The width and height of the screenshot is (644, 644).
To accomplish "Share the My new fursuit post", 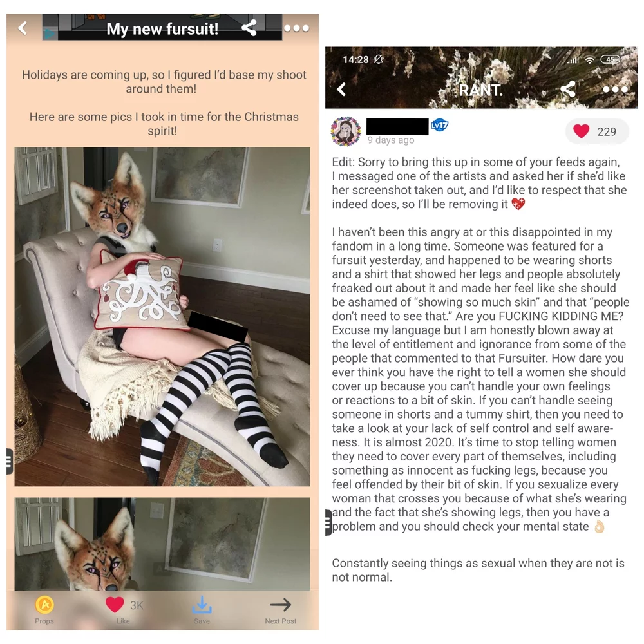I will click(x=249, y=28).
